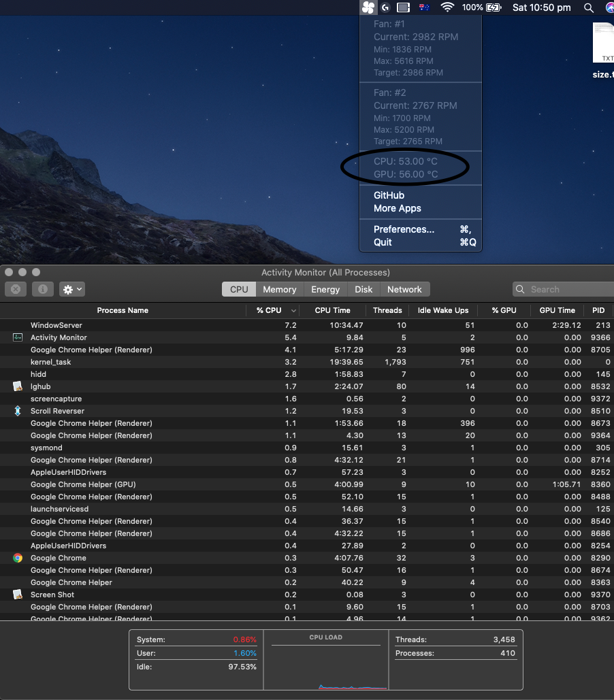Click the Threads 3,458 value

[x=504, y=639]
